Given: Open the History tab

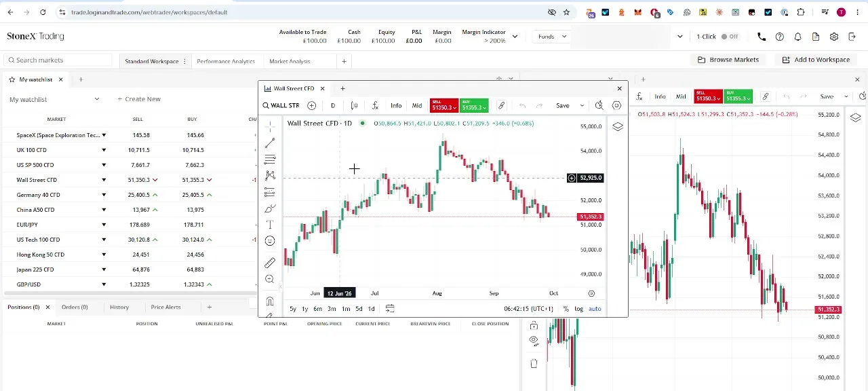Looking at the screenshot, I should (119, 307).
